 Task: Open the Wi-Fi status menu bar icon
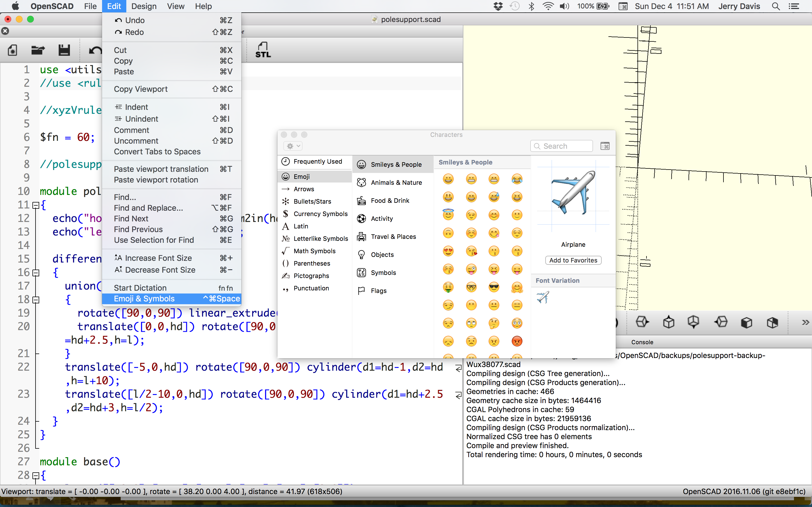point(548,6)
